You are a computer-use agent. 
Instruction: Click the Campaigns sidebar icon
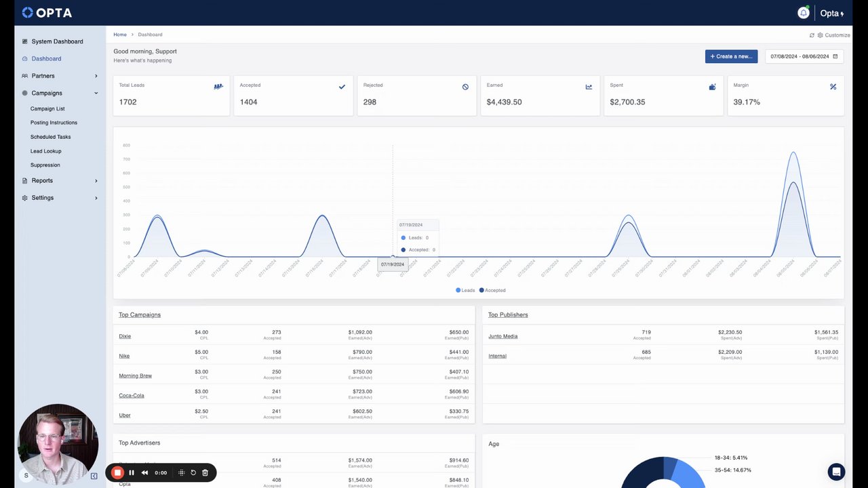[x=25, y=93]
